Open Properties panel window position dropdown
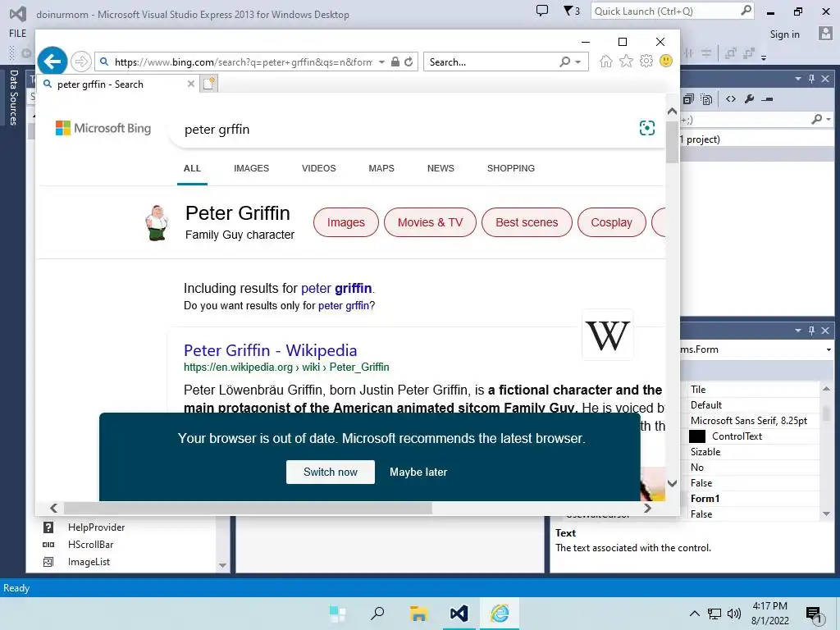Image resolution: width=840 pixels, height=630 pixels. tap(798, 331)
